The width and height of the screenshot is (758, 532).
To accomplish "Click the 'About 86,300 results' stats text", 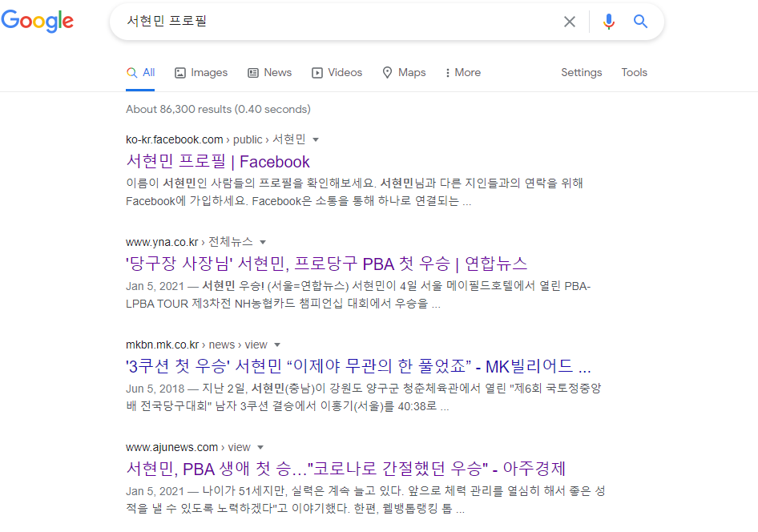I will [x=218, y=109].
